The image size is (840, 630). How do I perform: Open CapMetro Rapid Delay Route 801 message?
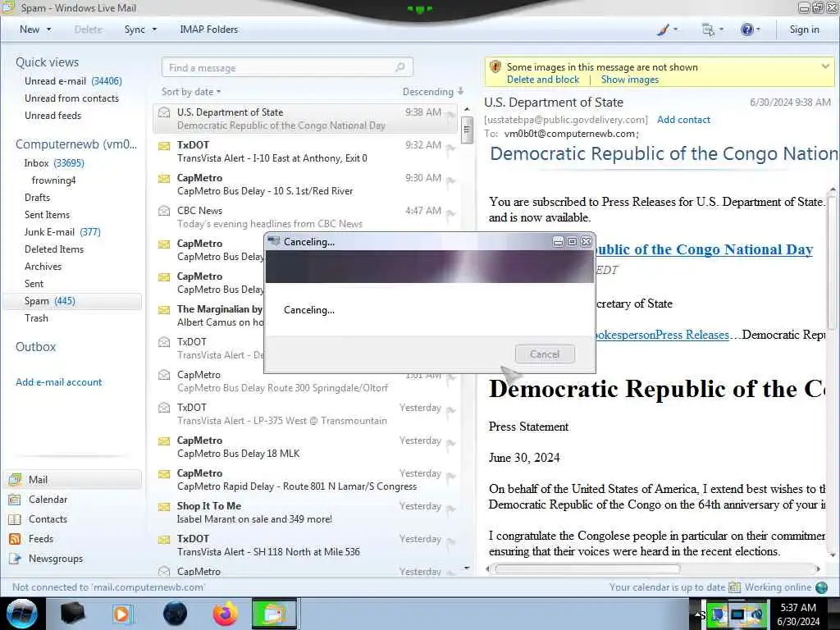[307, 479]
